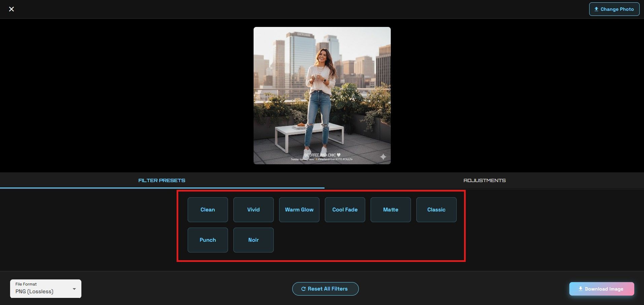Click the close X icon
The image size is (644, 305).
tap(11, 9)
